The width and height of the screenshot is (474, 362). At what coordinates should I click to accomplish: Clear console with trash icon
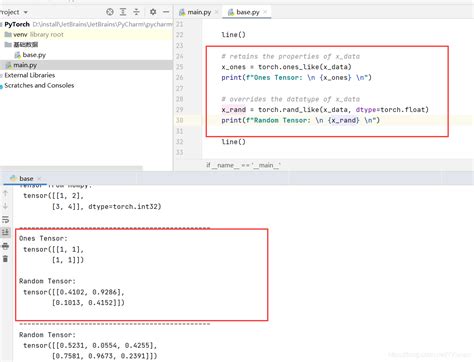pos(5,259)
